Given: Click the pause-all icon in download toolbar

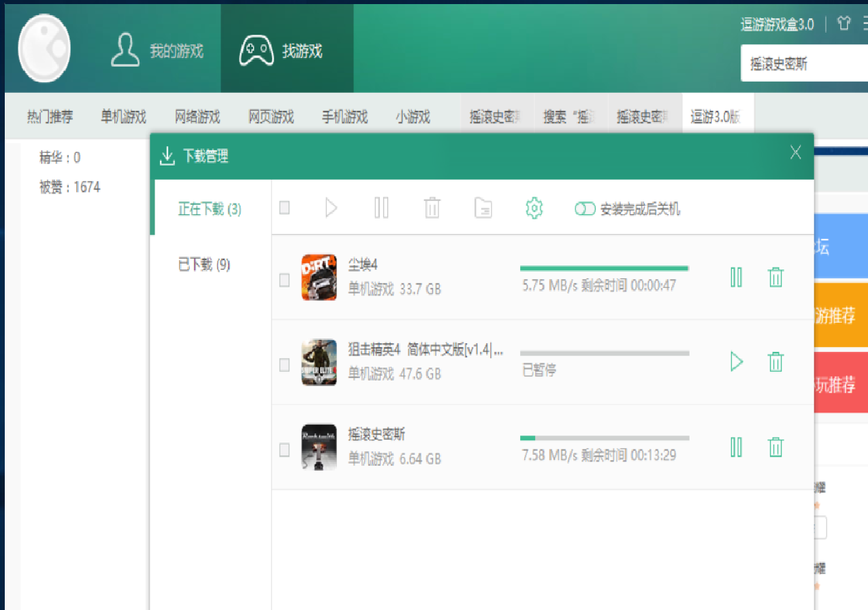Looking at the screenshot, I should [381, 208].
